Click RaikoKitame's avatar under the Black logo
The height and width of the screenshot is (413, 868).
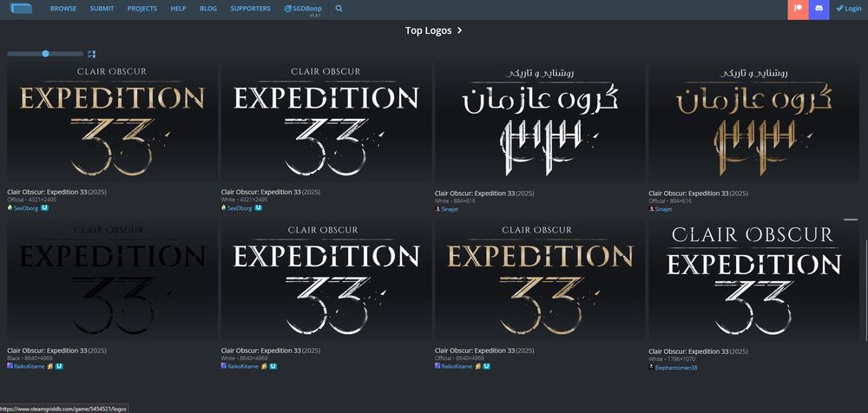10,366
